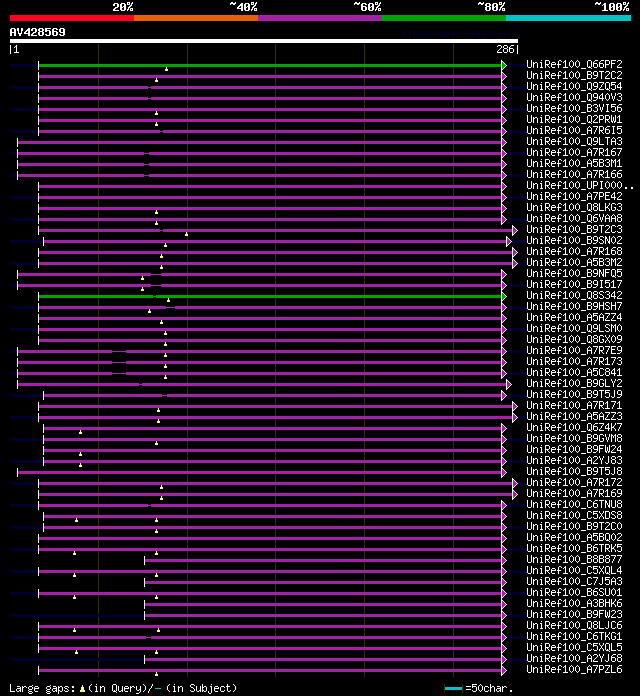Click label UniRef100_Q8LKG3

click(574, 207)
